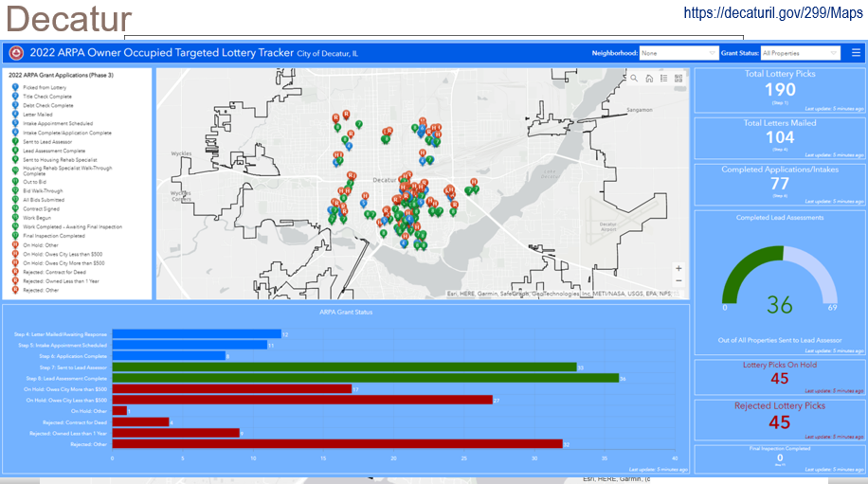Open the decaturil.gov/299/Maps link

[x=773, y=12]
